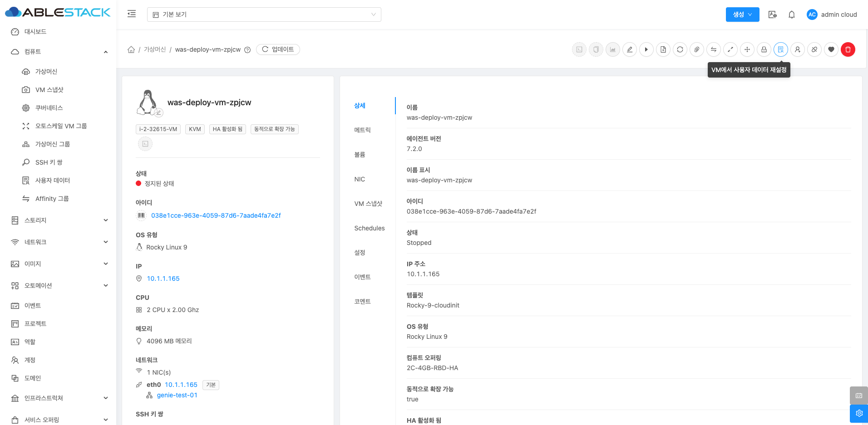Click the edit VM pencil icon
The image size is (868, 425).
click(630, 49)
